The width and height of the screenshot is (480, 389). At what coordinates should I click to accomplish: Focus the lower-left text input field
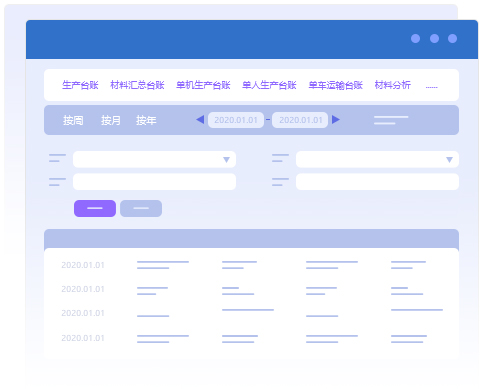(x=154, y=182)
